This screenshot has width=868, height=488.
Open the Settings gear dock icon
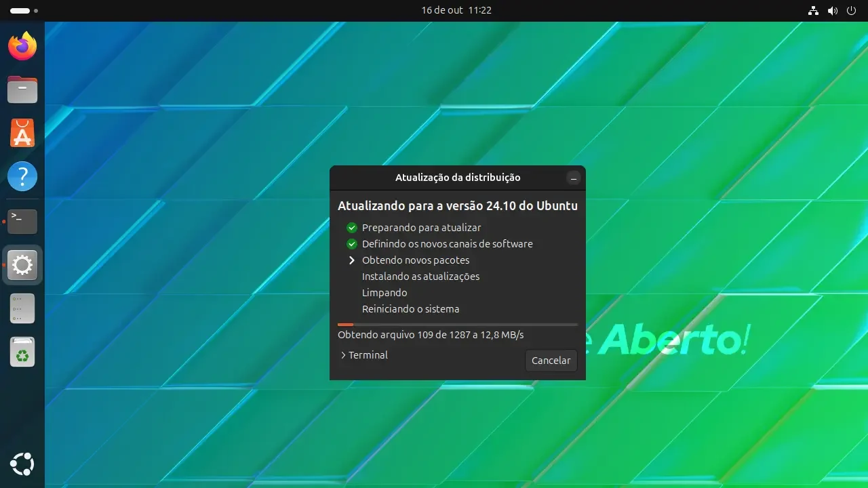pos(22,264)
